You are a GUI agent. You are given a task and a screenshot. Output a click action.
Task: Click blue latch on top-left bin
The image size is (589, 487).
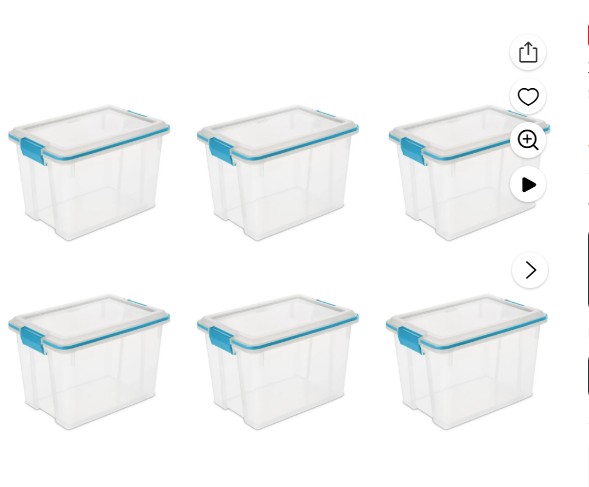click(33, 151)
